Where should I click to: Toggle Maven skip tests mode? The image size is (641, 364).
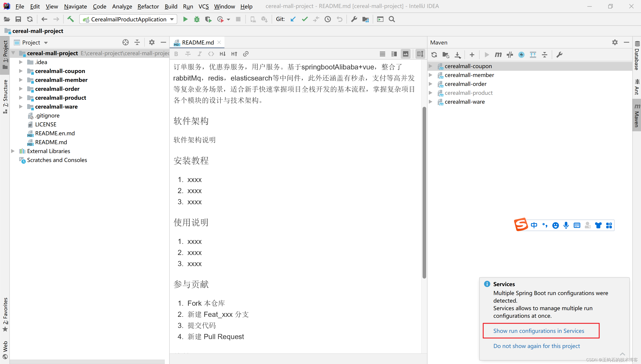pyautogui.click(x=521, y=55)
